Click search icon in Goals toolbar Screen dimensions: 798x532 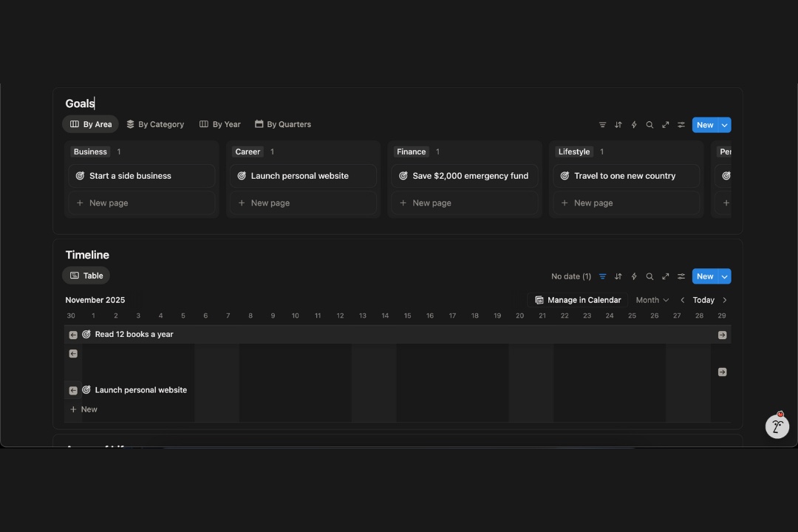[649, 125]
